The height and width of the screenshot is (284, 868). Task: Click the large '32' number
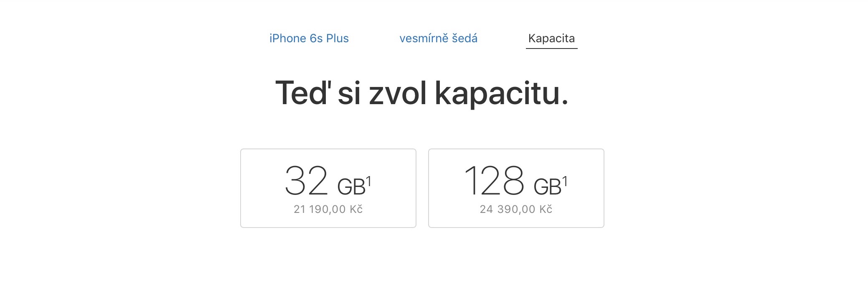click(306, 181)
